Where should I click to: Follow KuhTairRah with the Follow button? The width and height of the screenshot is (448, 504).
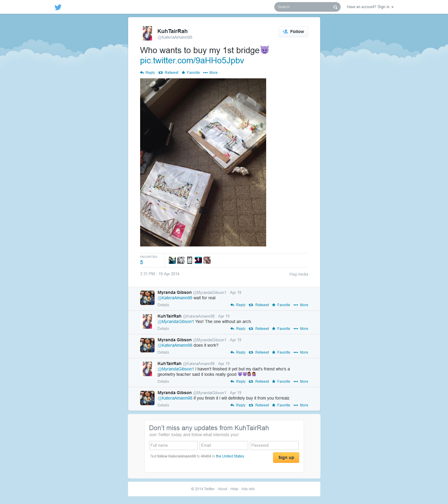(293, 32)
